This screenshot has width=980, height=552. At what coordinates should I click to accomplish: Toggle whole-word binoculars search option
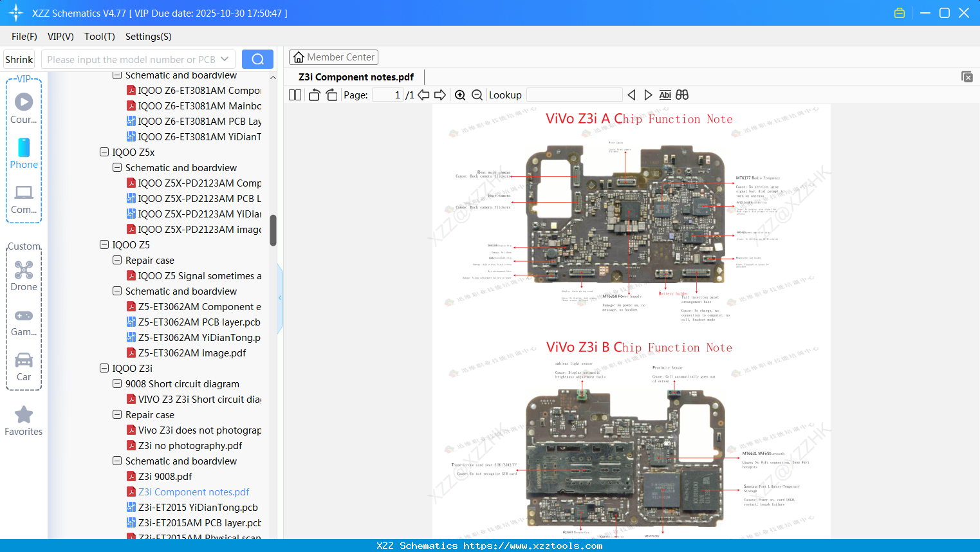click(681, 95)
